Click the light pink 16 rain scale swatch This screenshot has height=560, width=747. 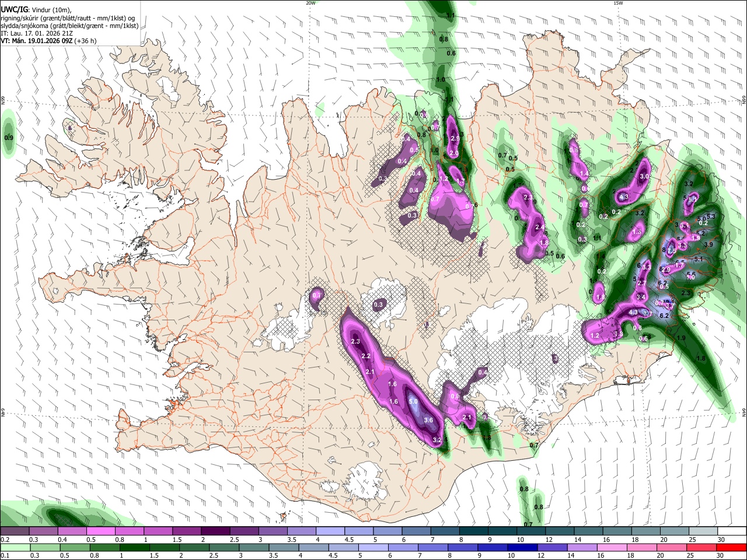coord(612,547)
